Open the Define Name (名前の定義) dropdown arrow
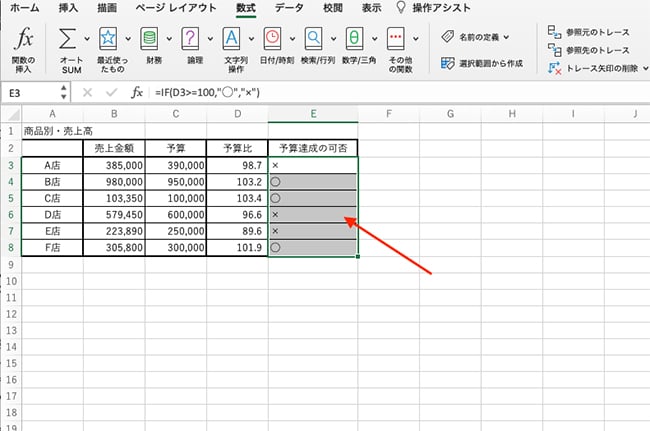 (x=506, y=37)
